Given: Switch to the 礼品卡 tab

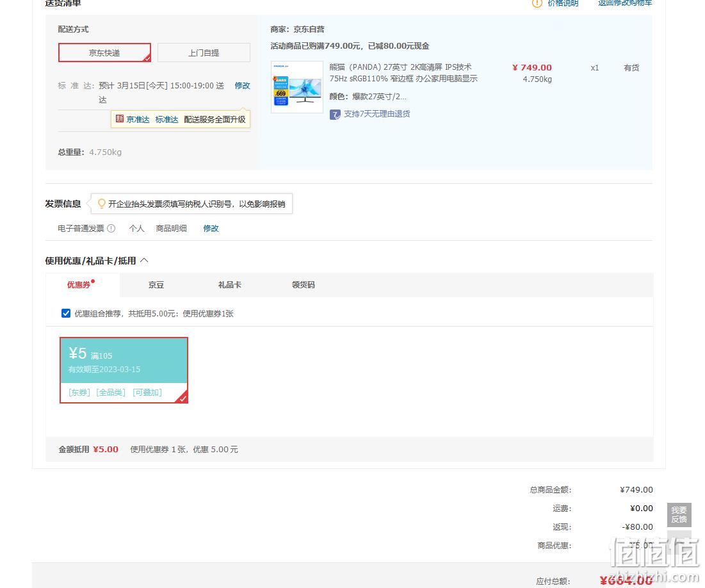Looking at the screenshot, I should [x=230, y=285].
